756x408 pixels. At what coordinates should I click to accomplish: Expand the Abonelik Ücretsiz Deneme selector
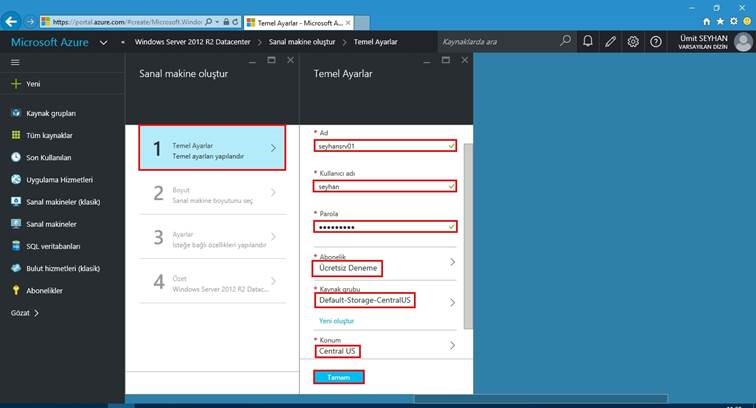385,264
